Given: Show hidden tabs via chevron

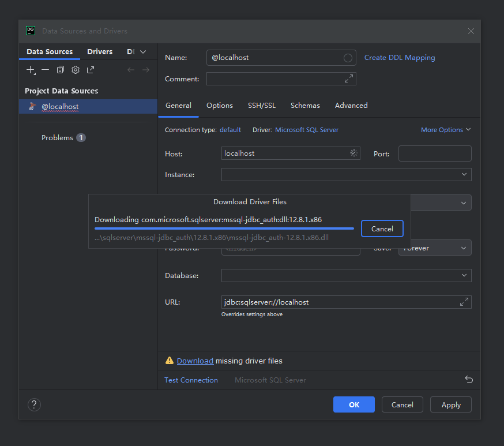Looking at the screenshot, I should point(143,52).
